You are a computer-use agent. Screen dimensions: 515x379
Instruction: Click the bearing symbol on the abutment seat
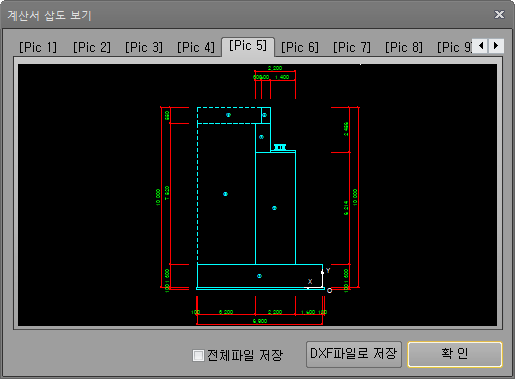280,147
